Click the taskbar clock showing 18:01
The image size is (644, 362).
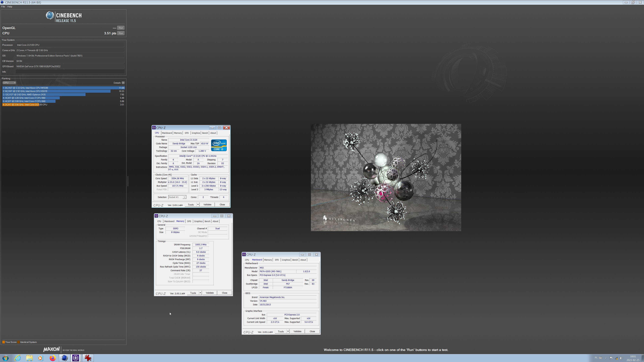tap(633, 358)
